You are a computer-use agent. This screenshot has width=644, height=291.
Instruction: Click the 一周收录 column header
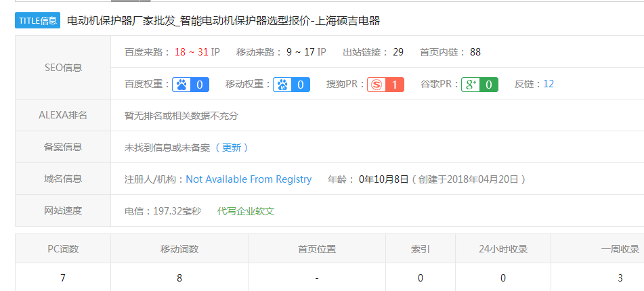click(x=620, y=249)
